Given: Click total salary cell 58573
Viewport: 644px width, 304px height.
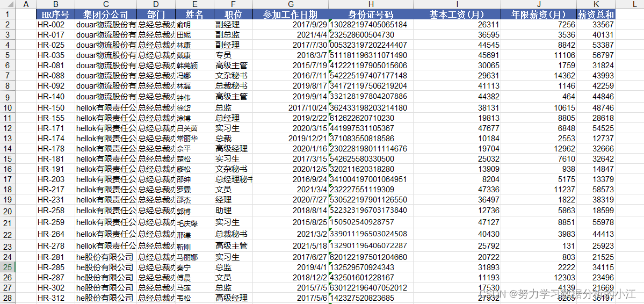Looking at the screenshot, I should pyautogui.click(x=596, y=190).
